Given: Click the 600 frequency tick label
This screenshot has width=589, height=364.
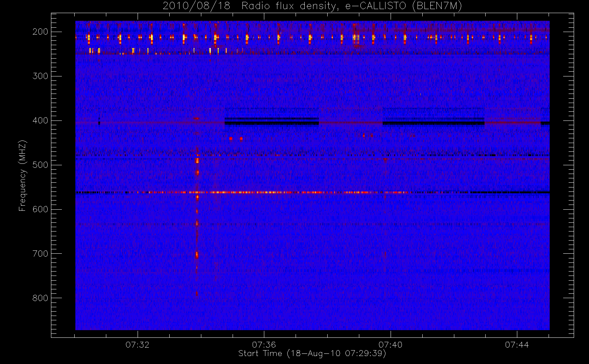Looking at the screenshot, I should pyautogui.click(x=40, y=209).
